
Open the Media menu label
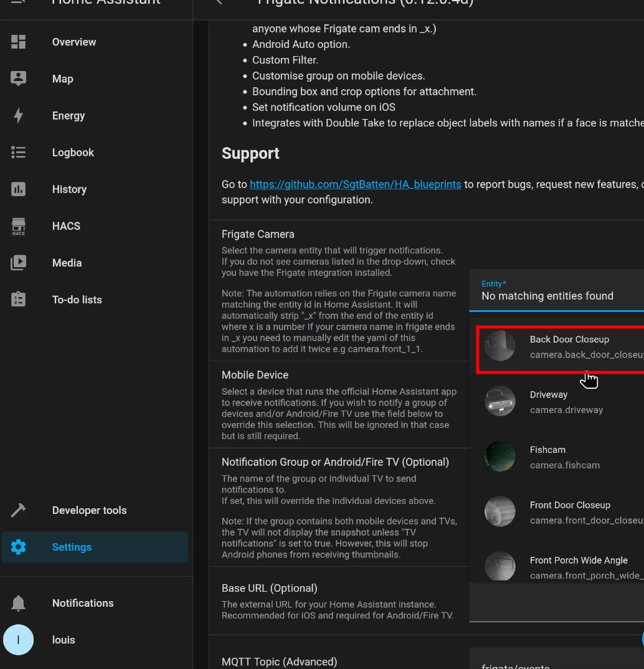point(67,263)
